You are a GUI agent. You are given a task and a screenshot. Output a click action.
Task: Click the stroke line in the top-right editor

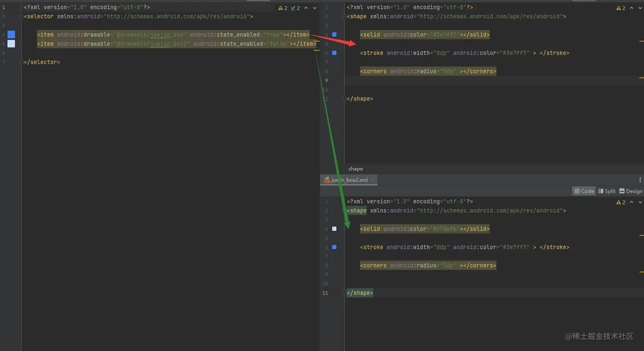coord(465,53)
